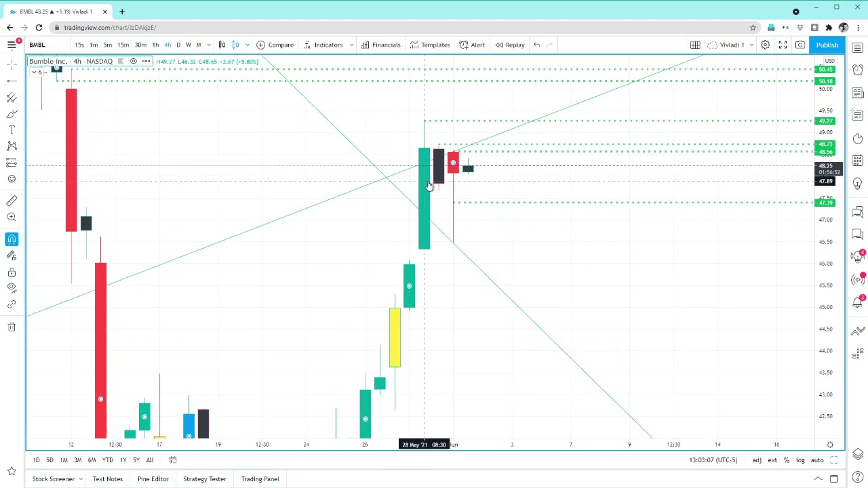Viewport: 868px width, 488px height.
Task: Open the Compare symbol dialog
Action: click(275, 45)
